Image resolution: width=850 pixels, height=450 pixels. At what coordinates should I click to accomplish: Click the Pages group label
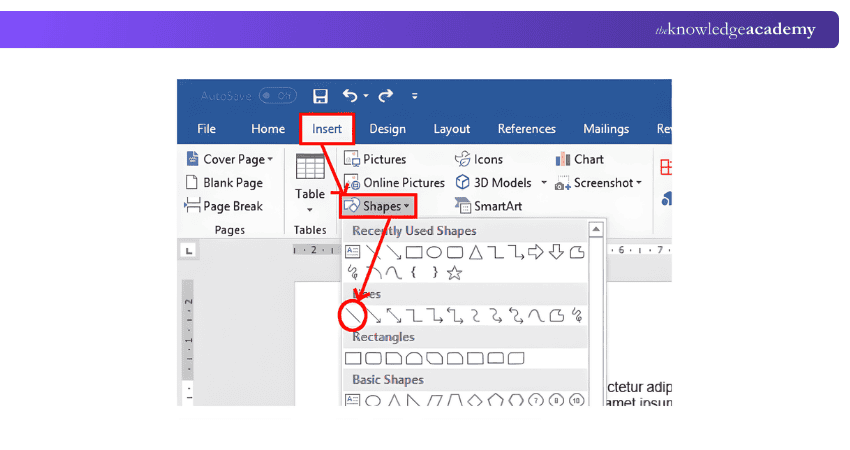(x=230, y=230)
